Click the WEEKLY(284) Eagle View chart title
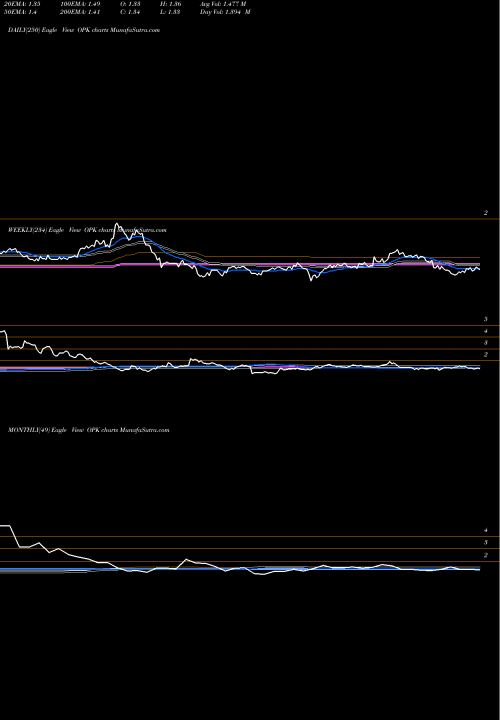The height and width of the screenshot is (720, 500). pos(87,230)
